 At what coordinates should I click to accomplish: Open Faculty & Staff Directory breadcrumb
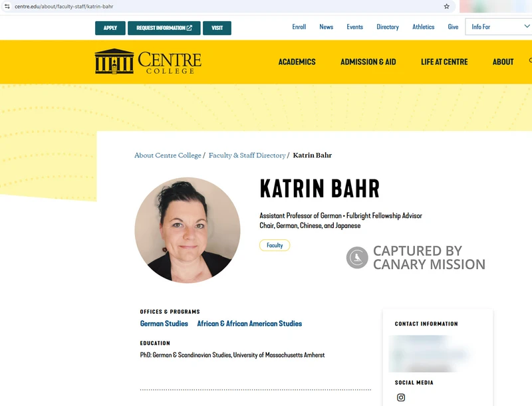pyautogui.click(x=247, y=155)
